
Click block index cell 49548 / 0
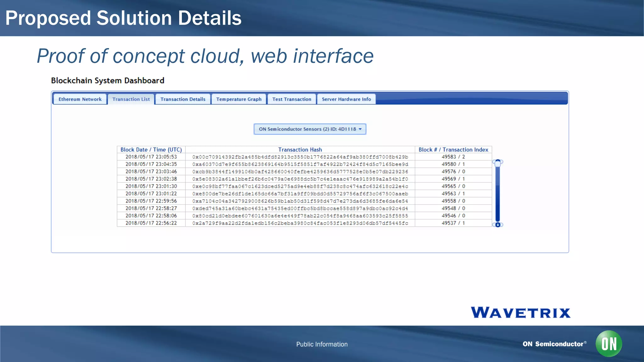453,208
